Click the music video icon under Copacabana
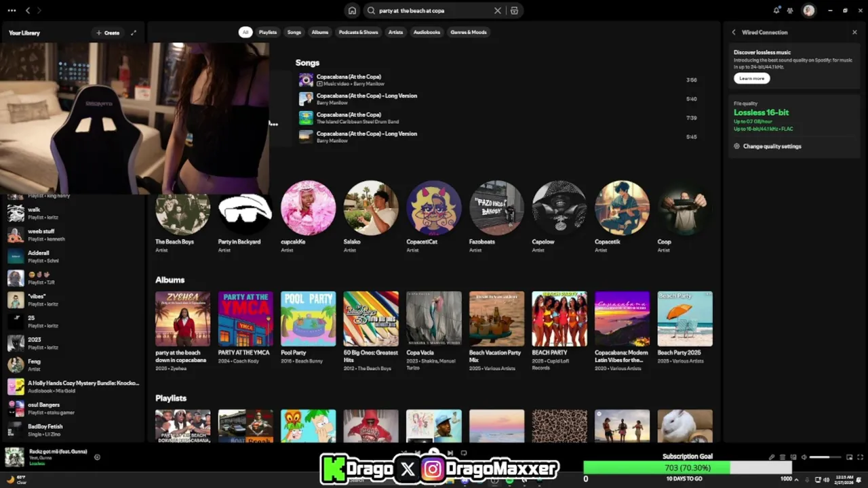 coord(319,84)
